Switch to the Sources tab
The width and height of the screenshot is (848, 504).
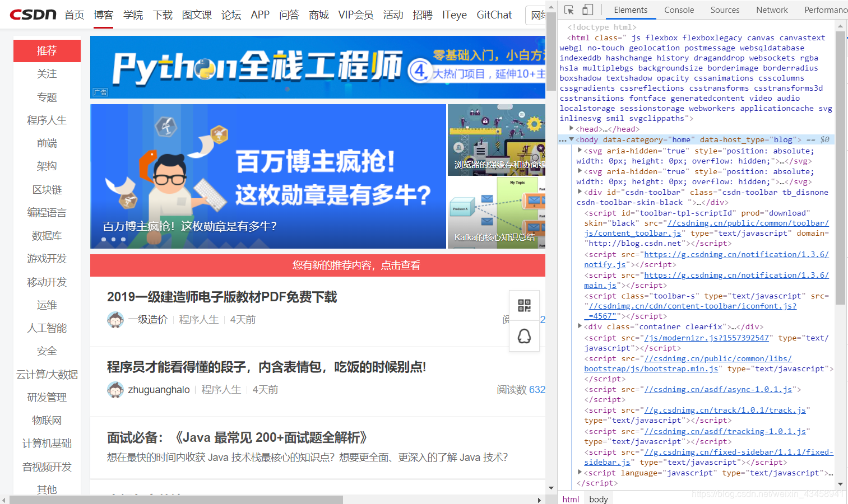pyautogui.click(x=725, y=10)
